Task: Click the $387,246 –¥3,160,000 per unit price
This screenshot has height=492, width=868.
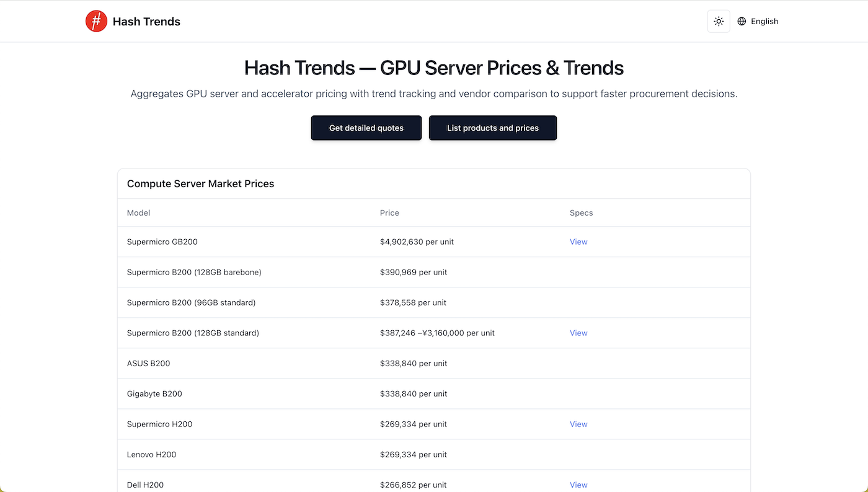Action: (x=437, y=333)
